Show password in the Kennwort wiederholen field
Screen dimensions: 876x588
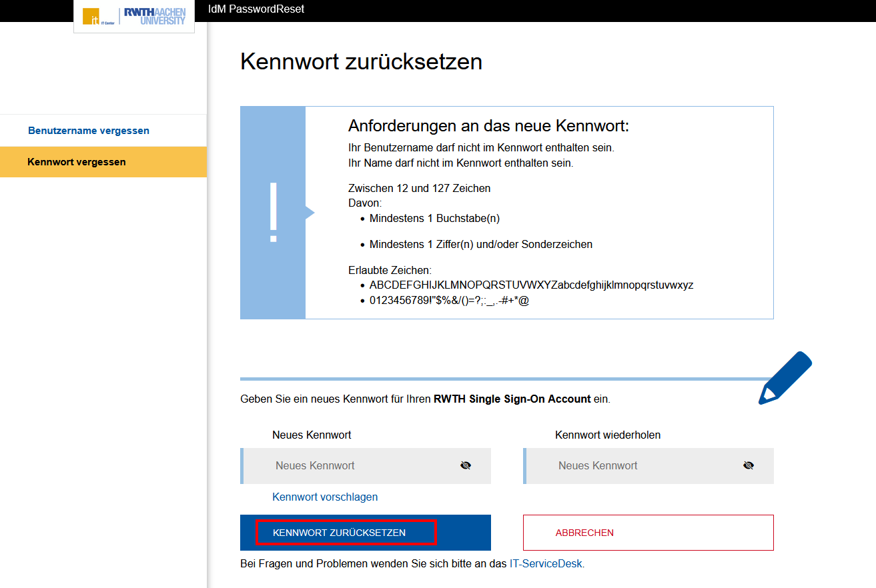coord(749,465)
